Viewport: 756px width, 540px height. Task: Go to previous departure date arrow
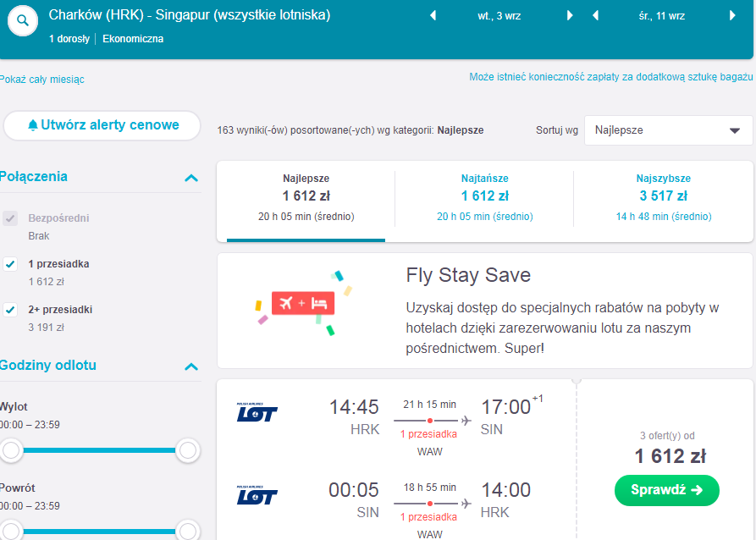(433, 16)
